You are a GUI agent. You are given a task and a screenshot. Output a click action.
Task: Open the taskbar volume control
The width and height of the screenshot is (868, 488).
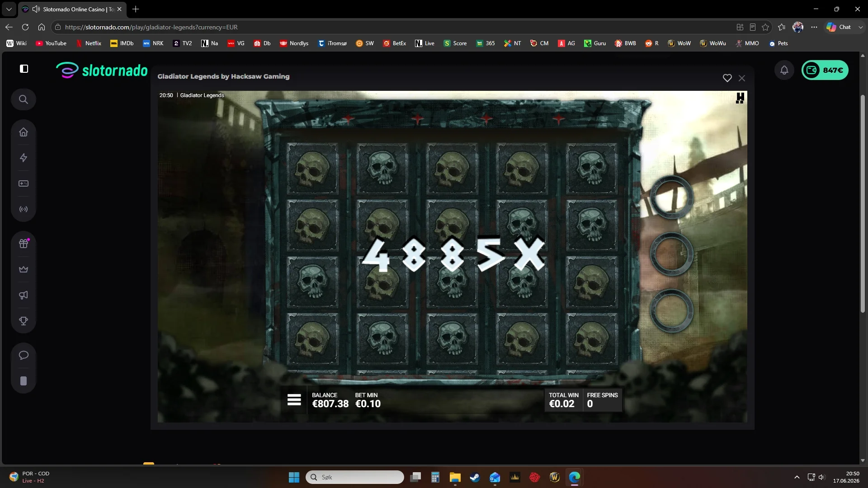coord(822,477)
